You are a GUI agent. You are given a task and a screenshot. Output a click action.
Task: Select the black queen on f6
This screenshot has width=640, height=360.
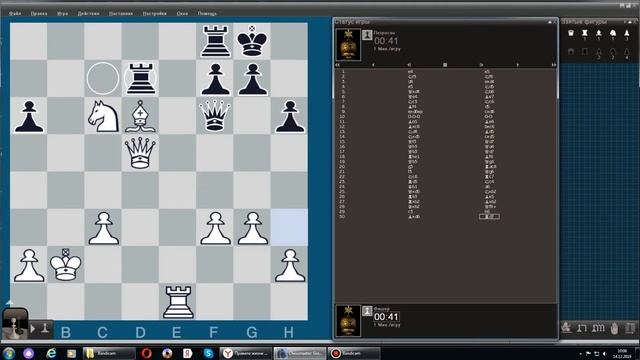[x=215, y=116]
